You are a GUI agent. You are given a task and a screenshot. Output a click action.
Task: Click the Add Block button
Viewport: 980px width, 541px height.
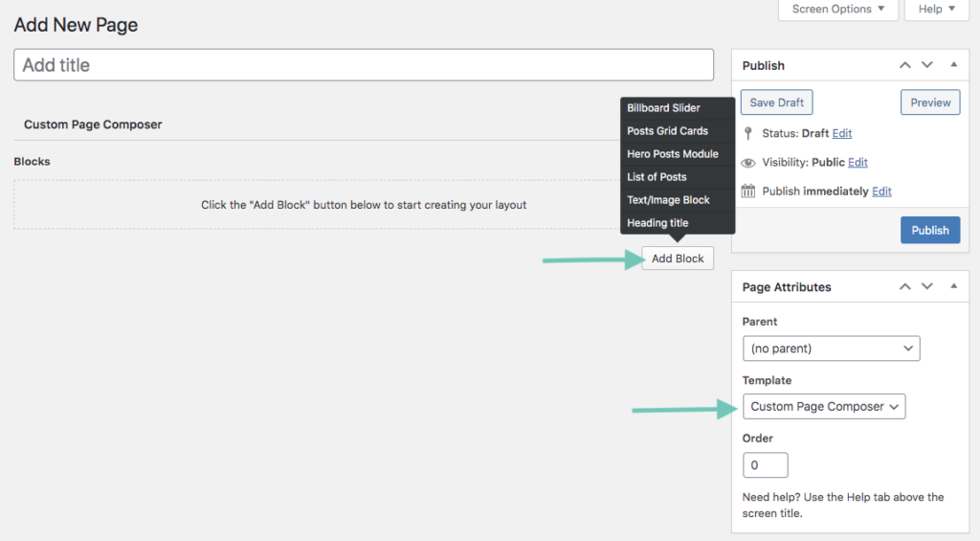678,259
